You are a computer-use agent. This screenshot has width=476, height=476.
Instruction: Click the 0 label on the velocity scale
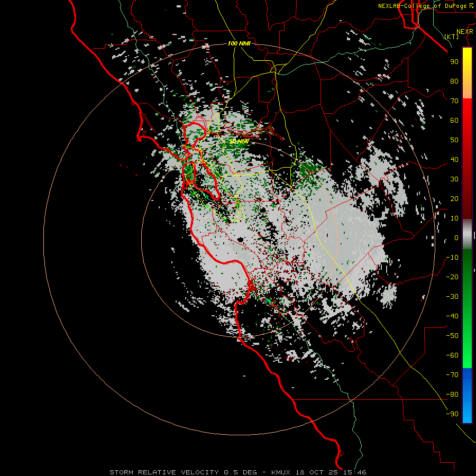pos(456,237)
